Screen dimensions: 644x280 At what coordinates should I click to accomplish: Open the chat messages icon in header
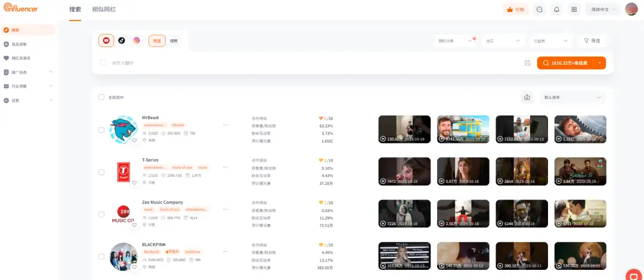pos(540,10)
